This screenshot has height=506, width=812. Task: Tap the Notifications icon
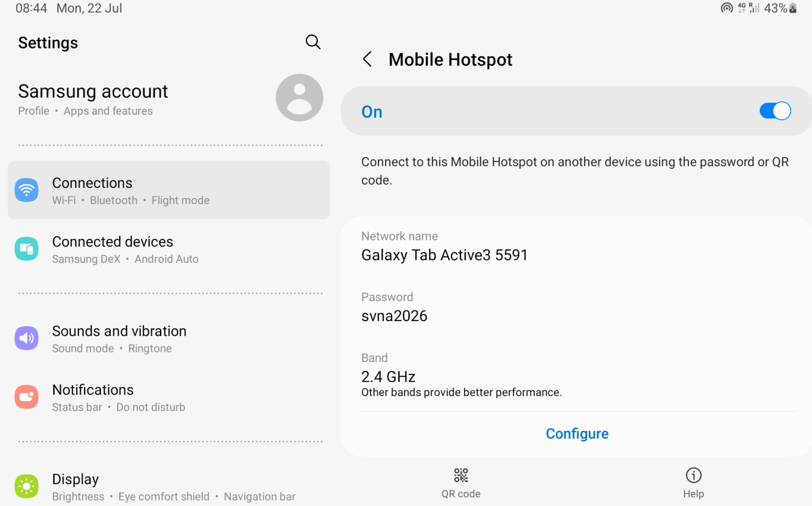click(x=26, y=397)
